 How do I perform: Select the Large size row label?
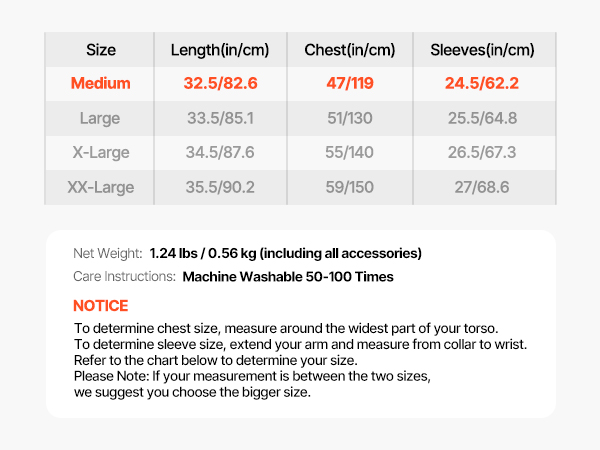[x=100, y=118]
